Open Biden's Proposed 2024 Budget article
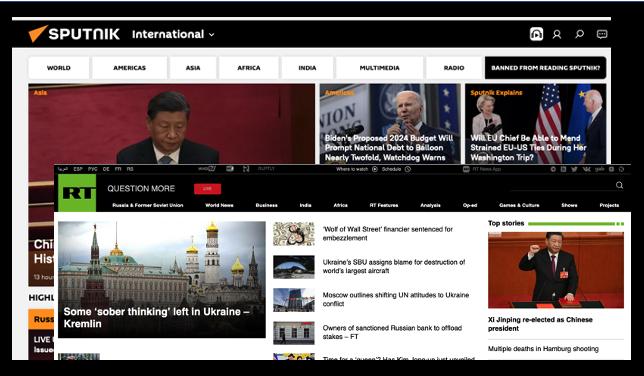This screenshot has height=376, width=644. 389,148
